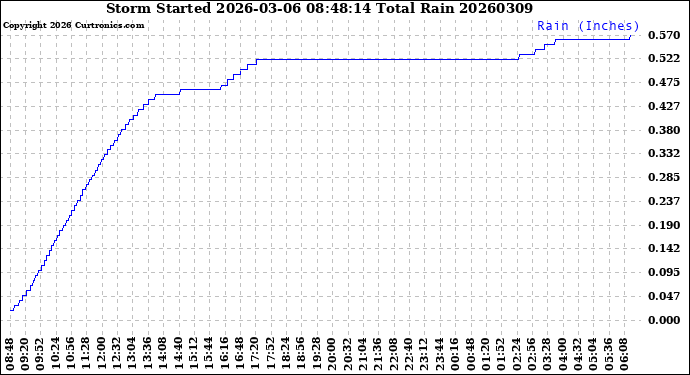Click the 01:20 time axis label

click(486, 354)
